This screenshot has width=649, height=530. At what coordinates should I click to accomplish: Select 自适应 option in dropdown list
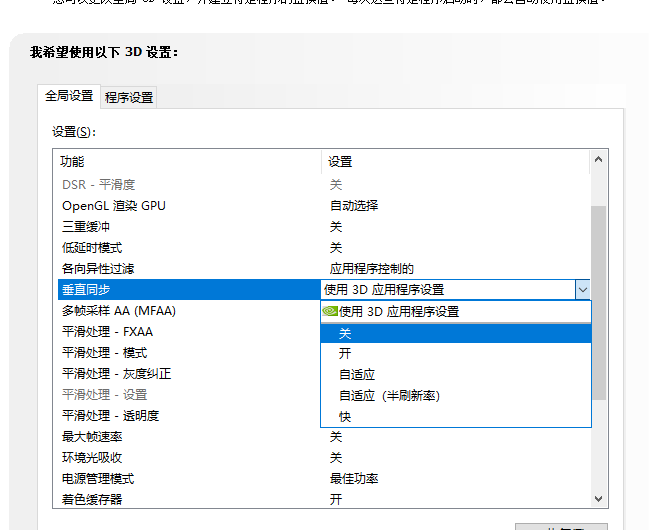click(x=456, y=375)
